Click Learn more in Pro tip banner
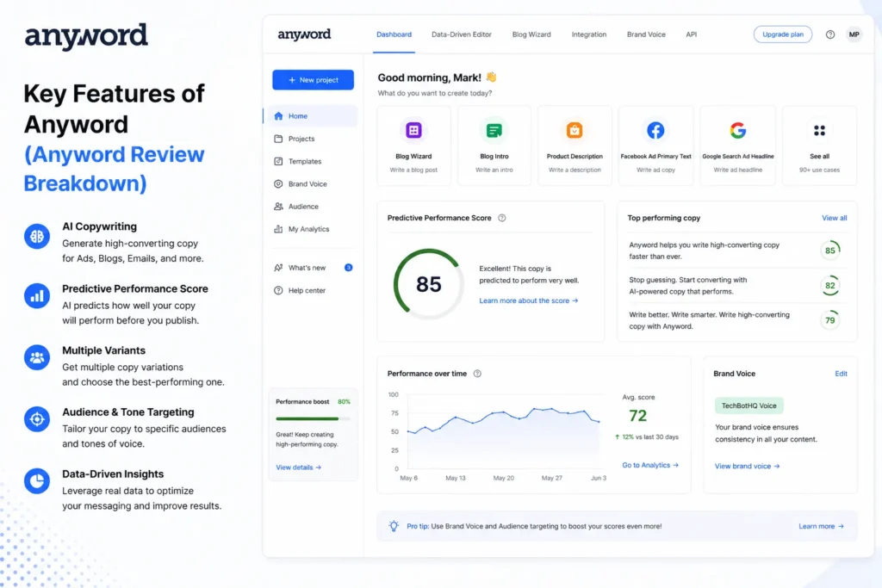Image resolution: width=882 pixels, height=588 pixels. tap(821, 526)
